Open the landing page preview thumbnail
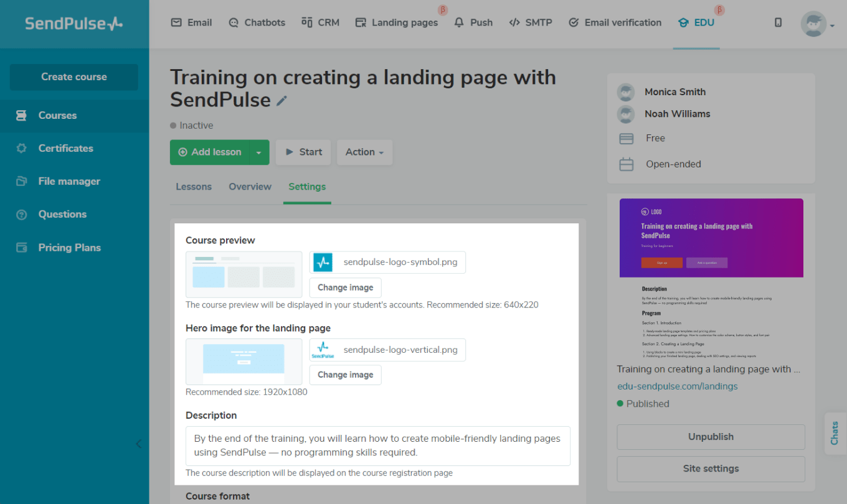 point(711,278)
